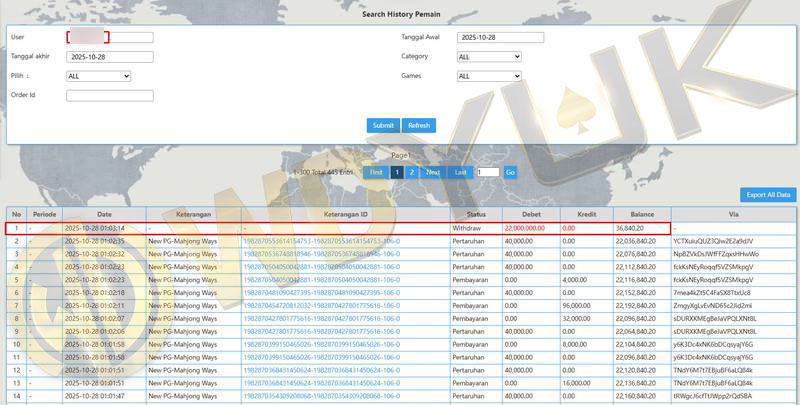Click the Submit button
Viewport: 800px width, 405px height.
click(383, 125)
